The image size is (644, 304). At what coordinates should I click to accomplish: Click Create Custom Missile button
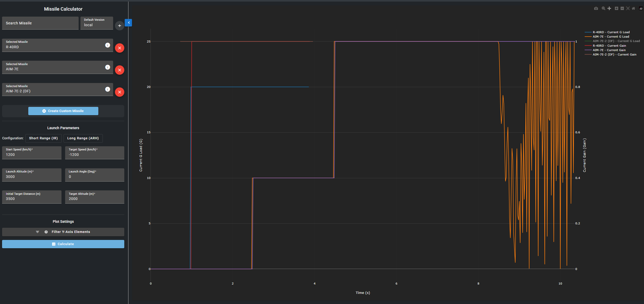coord(63,111)
